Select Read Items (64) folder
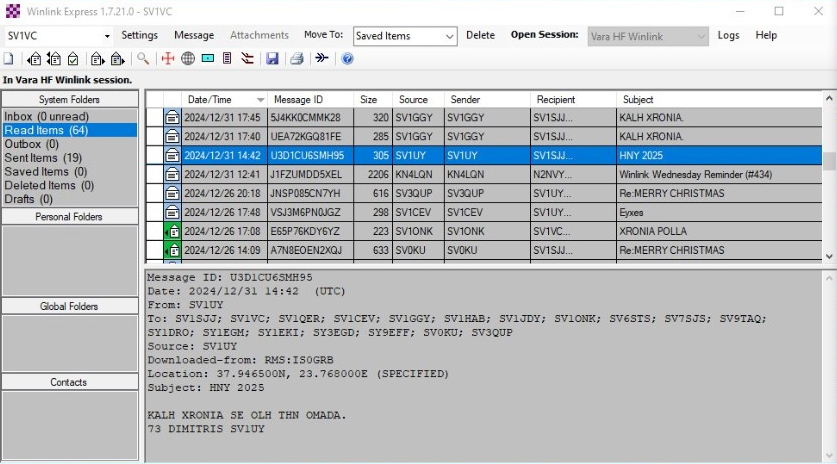 (69, 130)
